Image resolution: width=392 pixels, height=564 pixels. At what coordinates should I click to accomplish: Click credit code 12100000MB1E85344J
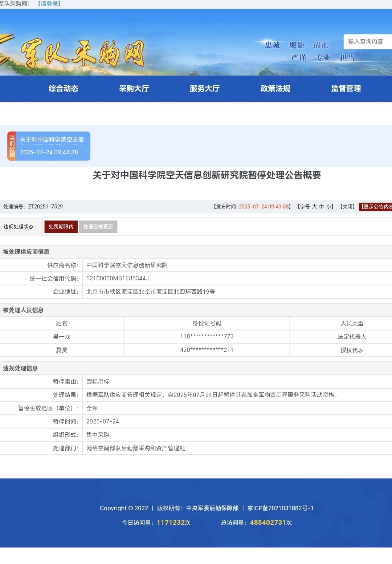[x=118, y=279]
